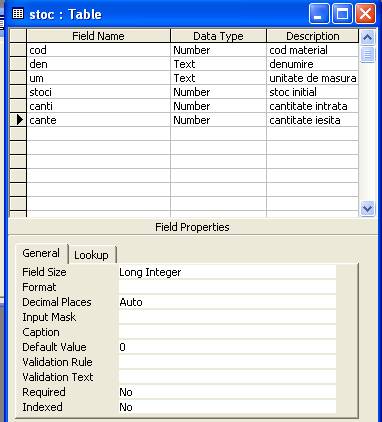382x422 pixels.
Task: Click the Validation Text property field
Action: [227, 377]
